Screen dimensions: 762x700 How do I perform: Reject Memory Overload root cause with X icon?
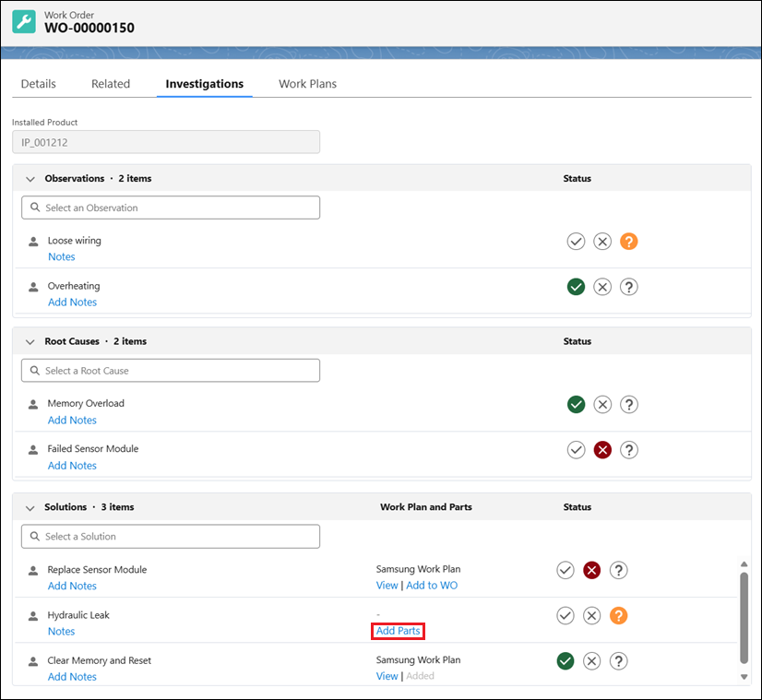point(602,405)
